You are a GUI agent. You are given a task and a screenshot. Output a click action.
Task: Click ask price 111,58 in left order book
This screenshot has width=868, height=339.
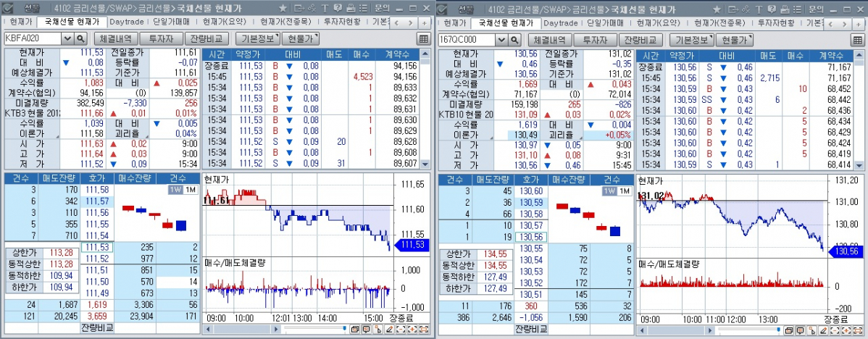97,190
